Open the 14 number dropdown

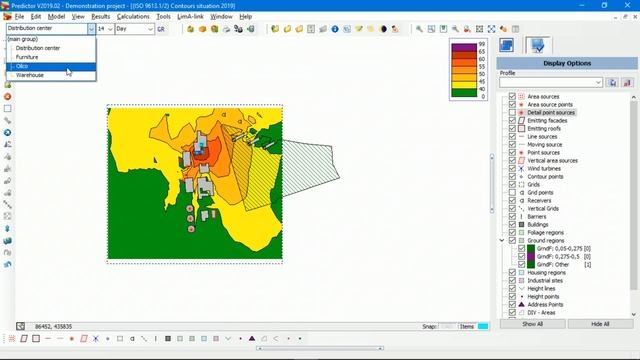110,29
